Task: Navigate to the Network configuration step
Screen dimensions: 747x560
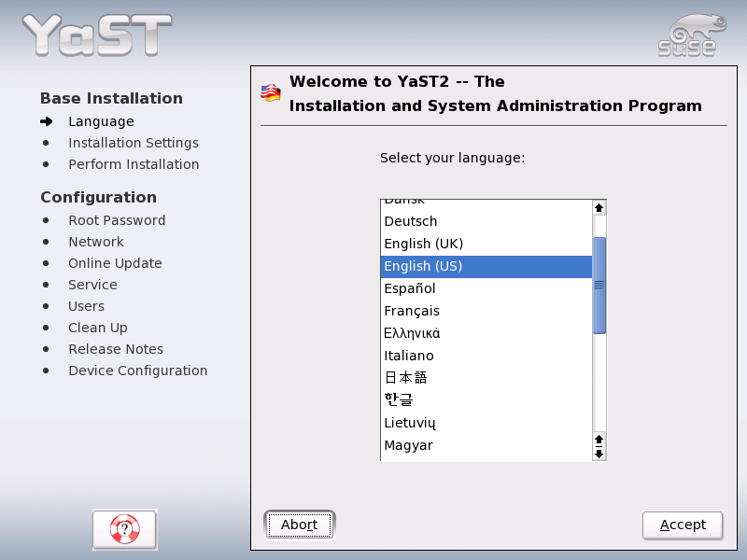Action: pos(95,241)
